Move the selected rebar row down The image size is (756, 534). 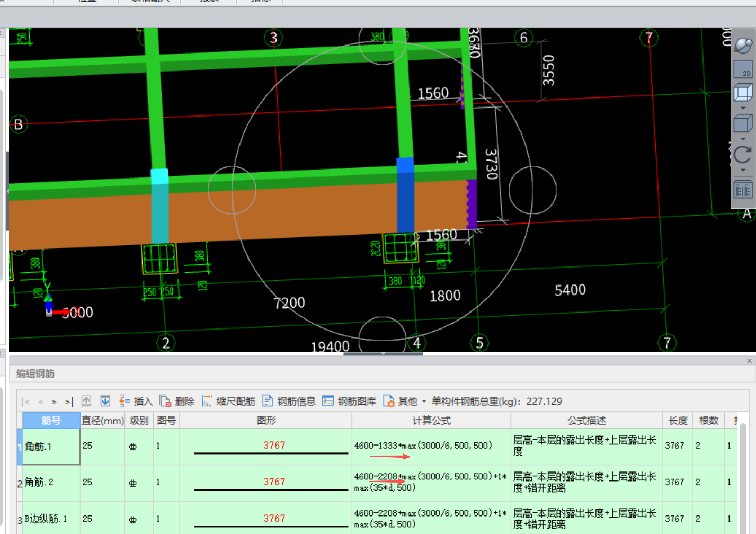105,402
